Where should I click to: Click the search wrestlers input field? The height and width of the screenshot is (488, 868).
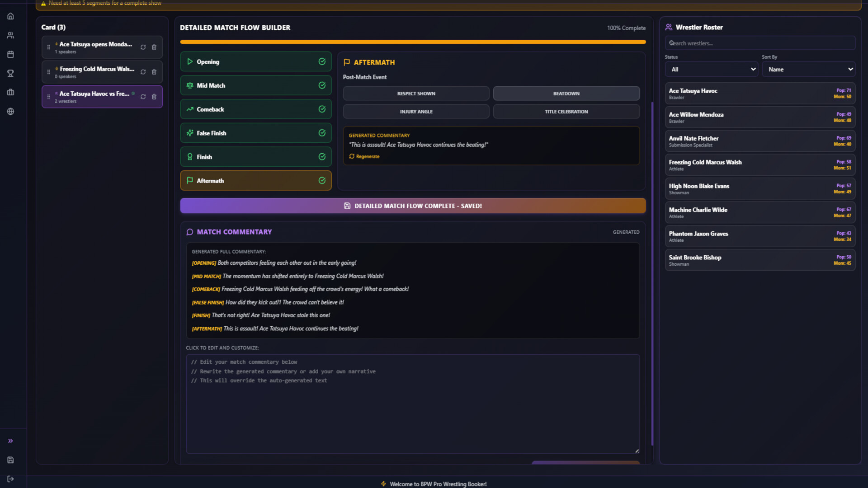(759, 43)
